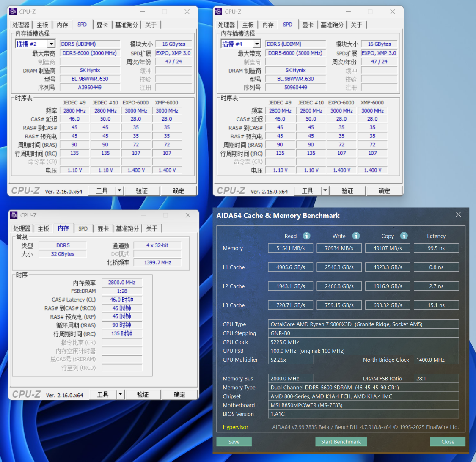The height and width of the screenshot is (462, 476).
Task: Click serial number A3950449 in slot #2 window
Action: [x=90, y=88]
